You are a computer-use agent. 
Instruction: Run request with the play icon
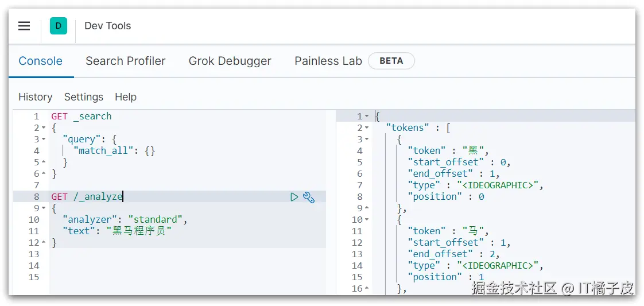tap(294, 197)
